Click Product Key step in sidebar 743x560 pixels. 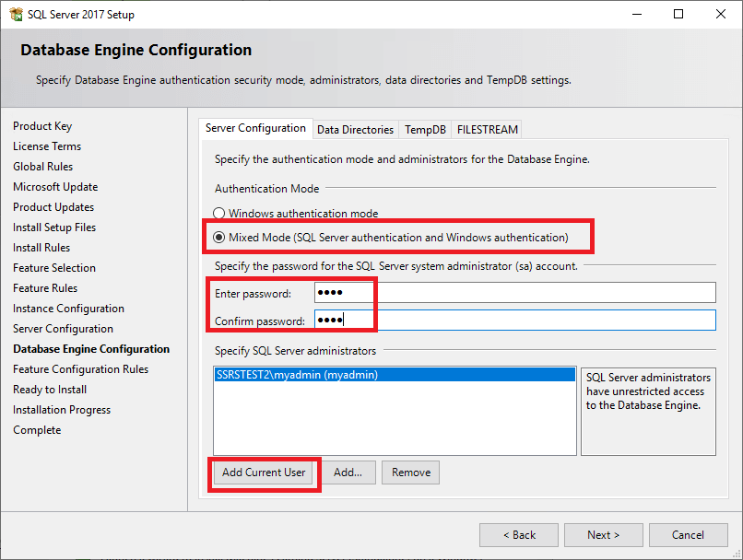(x=42, y=126)
